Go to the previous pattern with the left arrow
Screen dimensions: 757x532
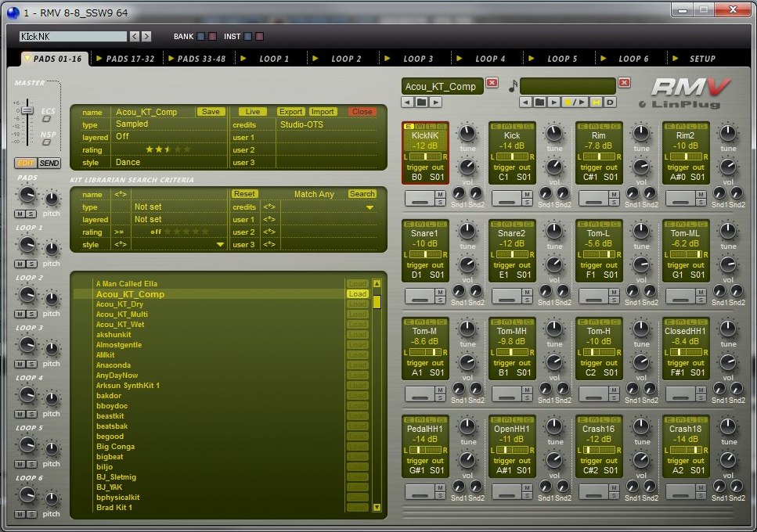click(525, 102)
